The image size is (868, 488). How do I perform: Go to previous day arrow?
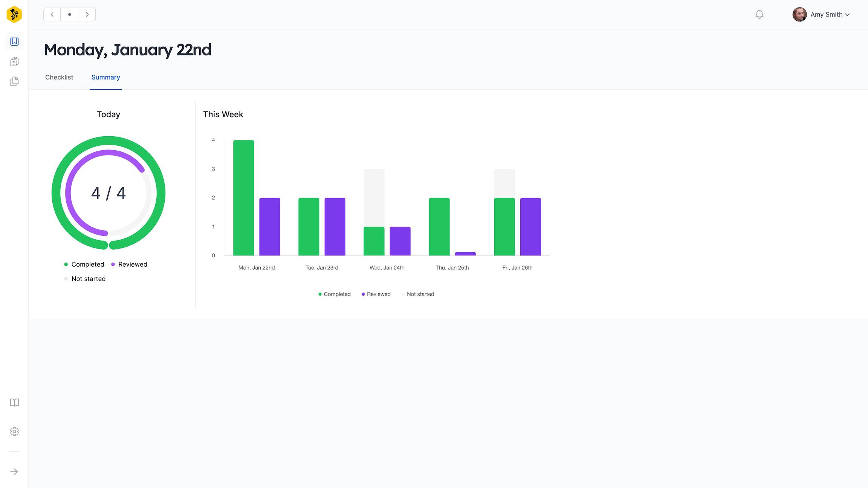click(x=52, y=15)
